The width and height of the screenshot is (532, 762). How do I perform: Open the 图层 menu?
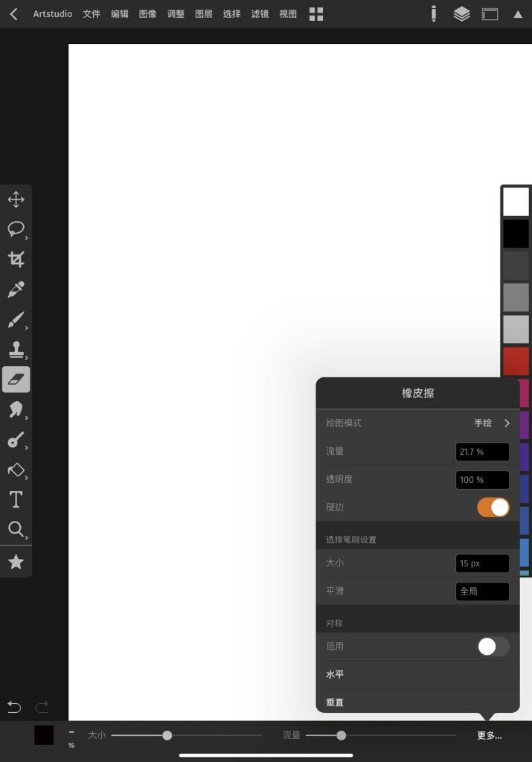click(x=204, y=14)
